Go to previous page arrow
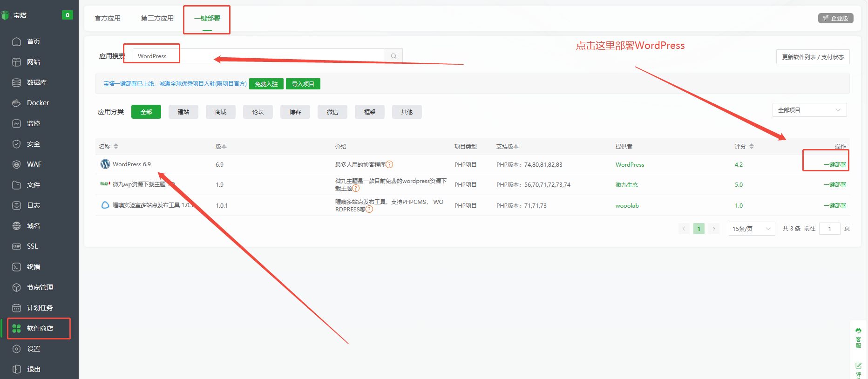868x379 pixels. [684, 229]
